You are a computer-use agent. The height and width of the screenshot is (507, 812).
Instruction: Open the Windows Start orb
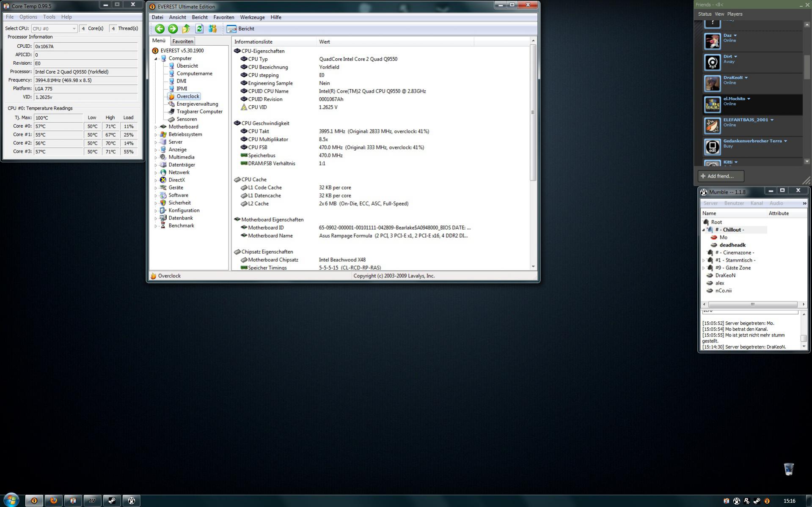(11, 500)
